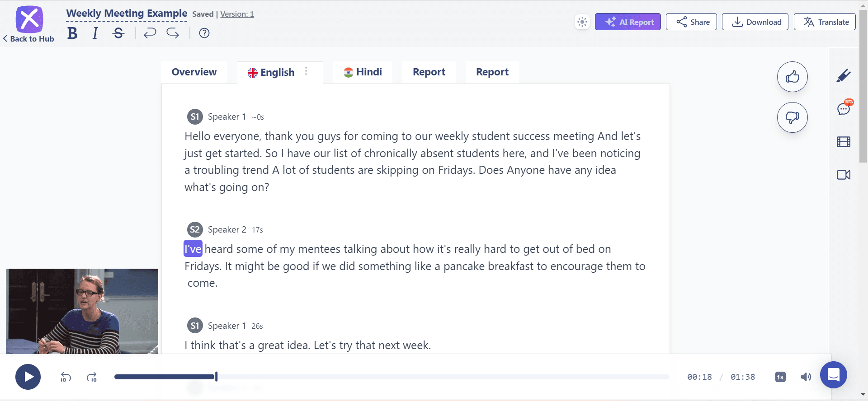Switch to the Hindi transcript tab
Image resolution: width=868 pixels, height=401 pixels.
tap(363, 72)
